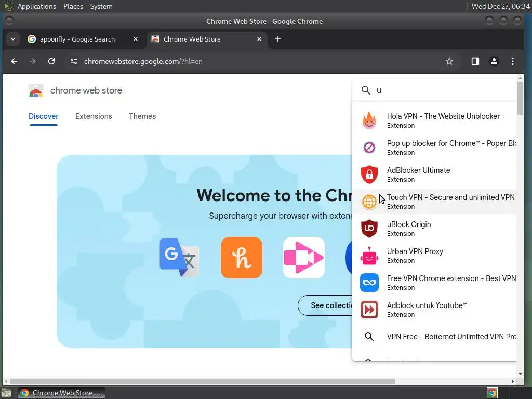Image resolution: width=532 pixels, height=399 pixels.
Task: Open the Applications menu
Action: coord(37,6)
